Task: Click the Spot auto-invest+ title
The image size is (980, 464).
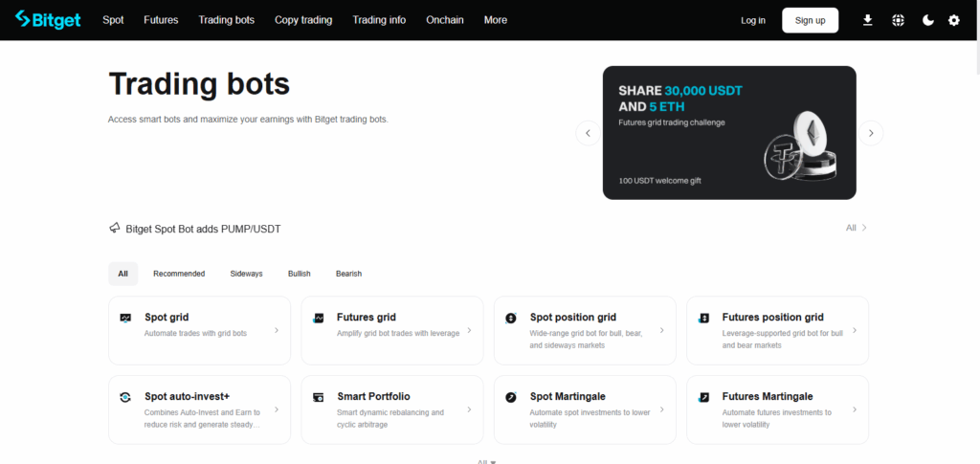Action: tap(188, 397)
